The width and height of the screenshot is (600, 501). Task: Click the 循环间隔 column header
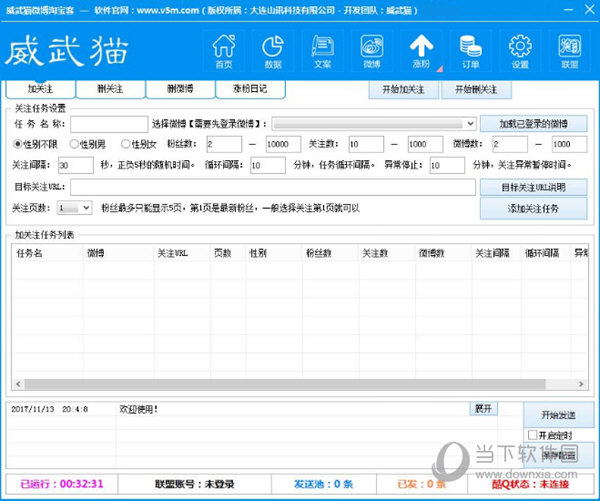[x=546, y=253]
